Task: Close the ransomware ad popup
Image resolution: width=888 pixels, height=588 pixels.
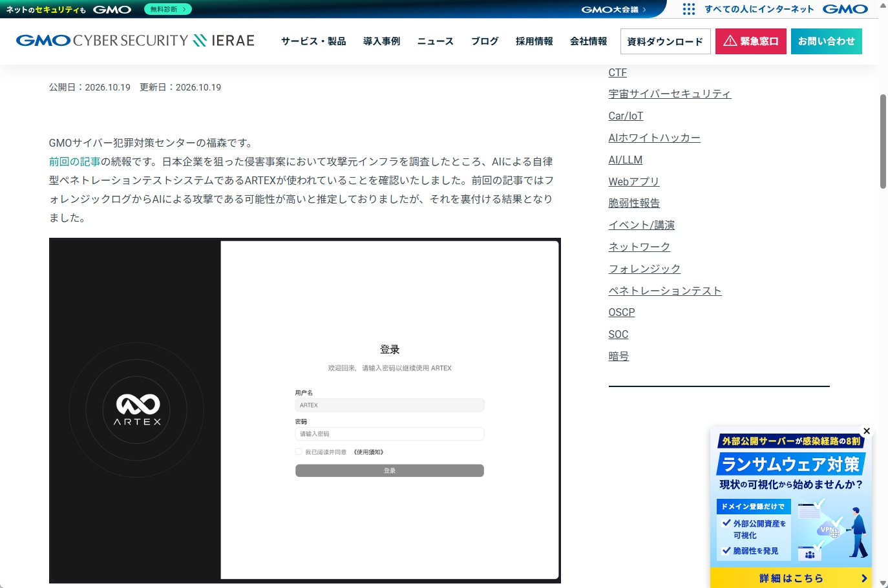Action: click(867, 431)
